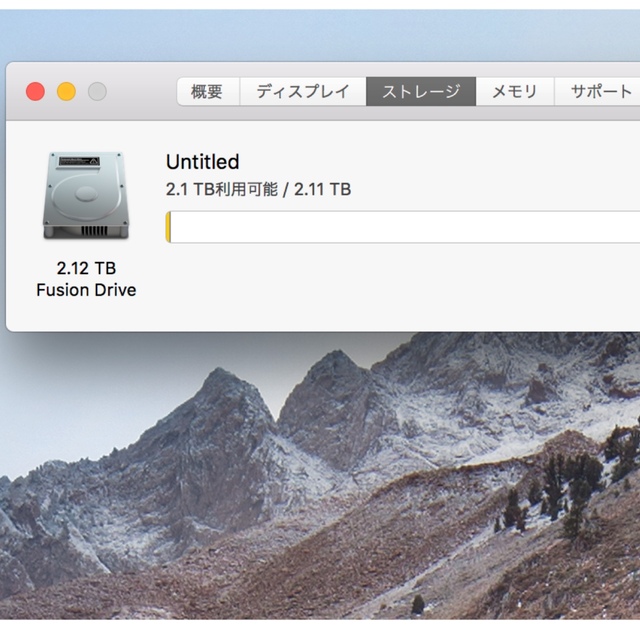Select the volume name Untitled
This screenshot has width=640, height=640.
pos(202,162)
